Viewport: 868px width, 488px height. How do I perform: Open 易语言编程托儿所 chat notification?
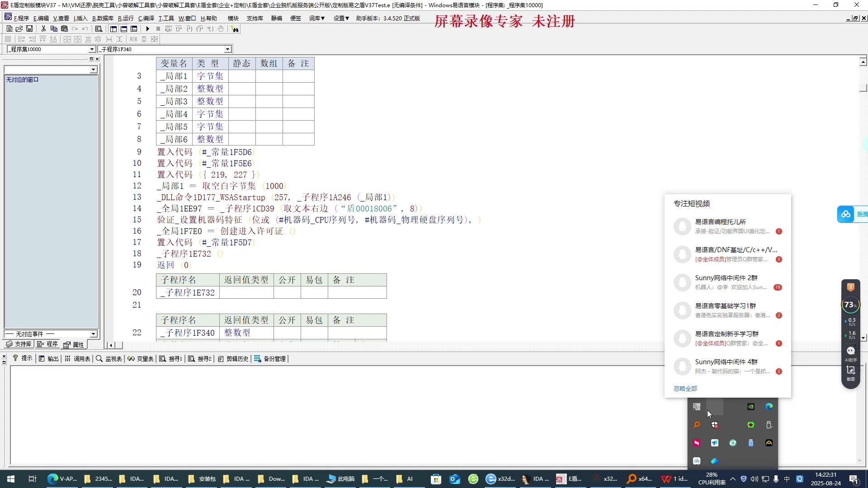click(x=728, y=226)
